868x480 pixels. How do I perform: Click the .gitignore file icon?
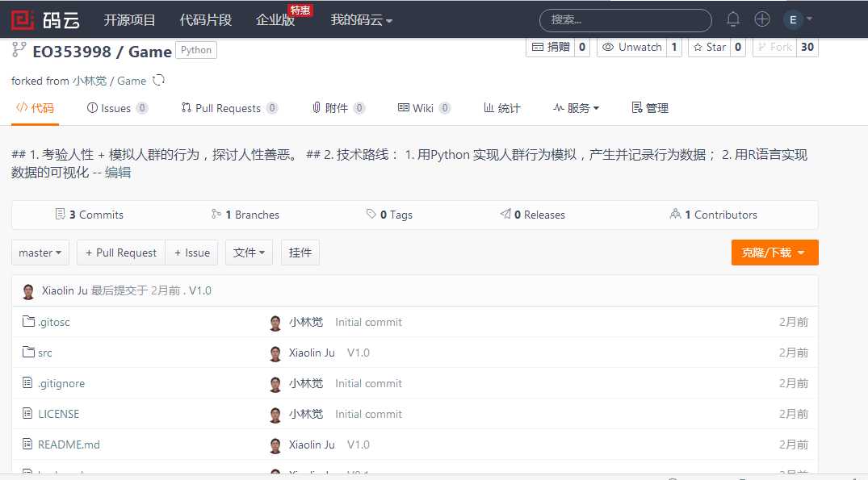coord(27,382)
